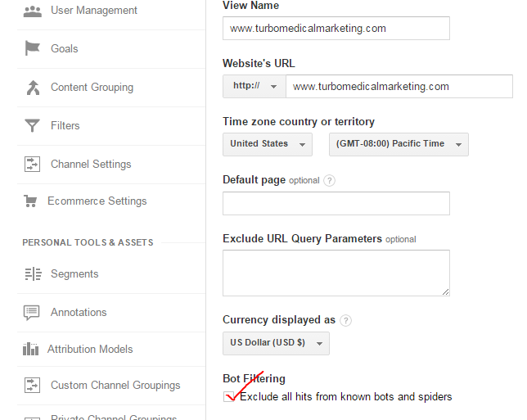Click the Exclude URL Query Parameters textarea
The image size is (527, 420).
click(336, 273)
